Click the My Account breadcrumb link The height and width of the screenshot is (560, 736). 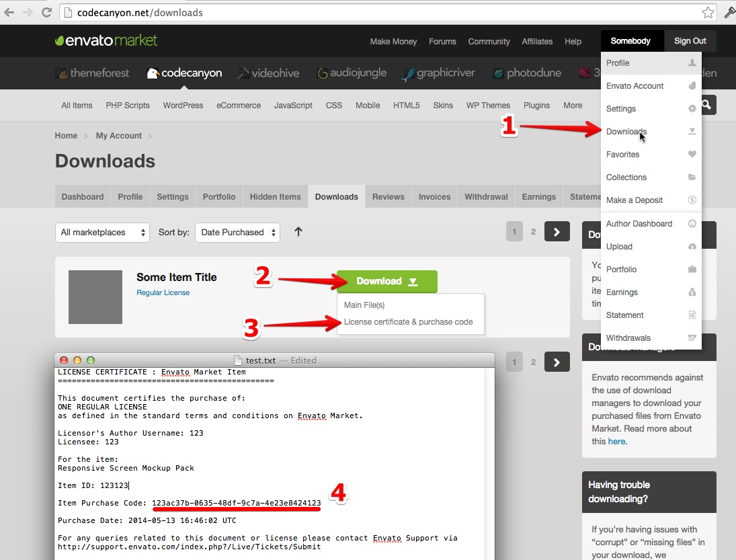tap(119, 136)
